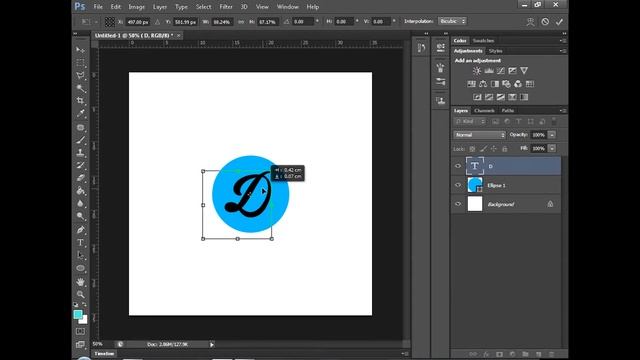The height and width of the screenshot is (360, 640).
Task: Select the Zoom tool
Action: (x=80, y=294)
